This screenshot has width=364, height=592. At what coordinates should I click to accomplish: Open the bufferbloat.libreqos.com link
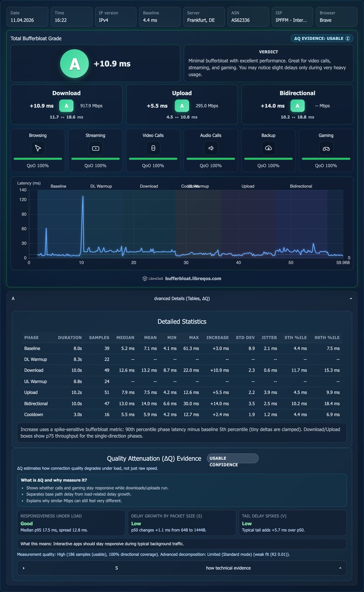click(193, 279)
